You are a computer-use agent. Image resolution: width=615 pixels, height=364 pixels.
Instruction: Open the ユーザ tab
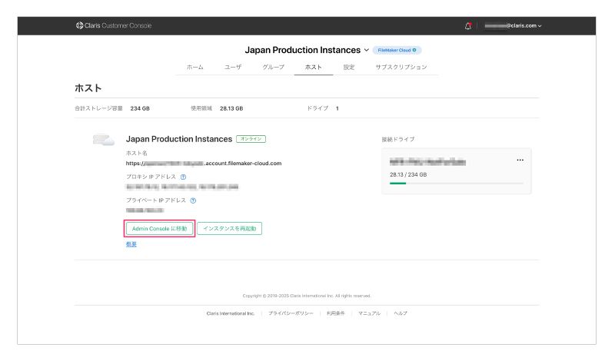point(233,68)
